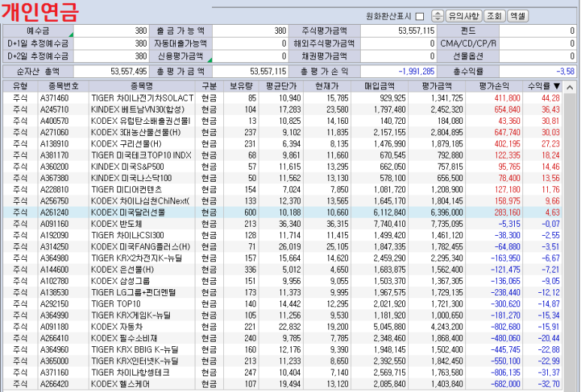Click the 평가손익 value 411,800
581x392 pixels.
click(x=507, y=98)
